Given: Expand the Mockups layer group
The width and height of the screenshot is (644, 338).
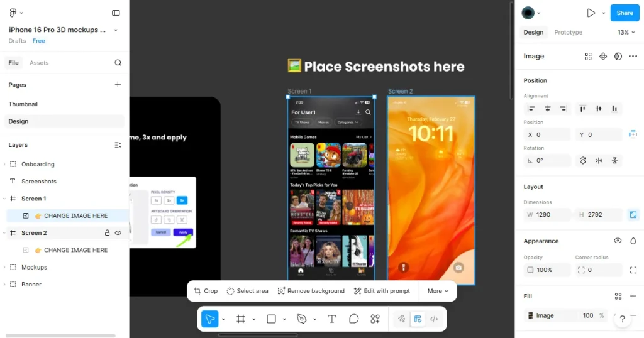Looking at the screenshot, I should (x=4, y=267).
